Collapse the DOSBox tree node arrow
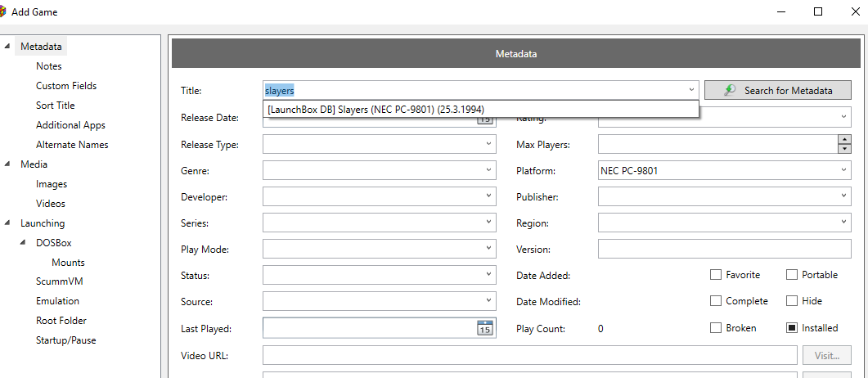Screen dimensions: 868x378 pyautogui.click(x=23, y=242)
